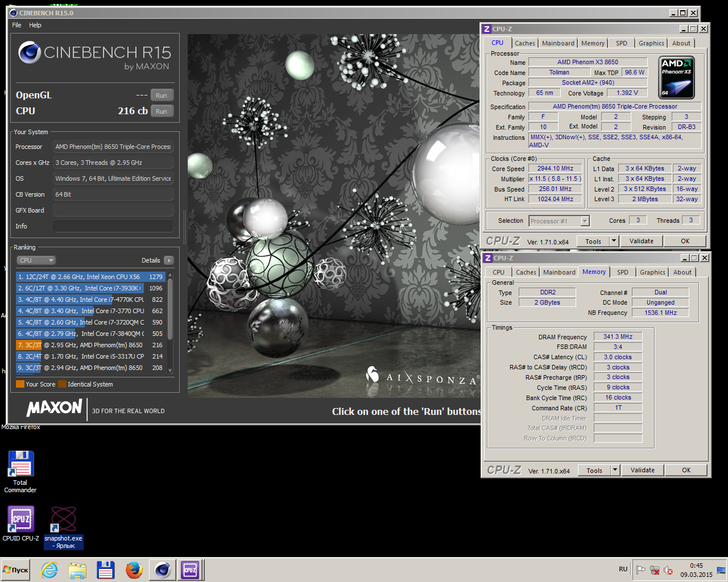Switch to Graphics tab in upper CPU-Z

point(651,43)
